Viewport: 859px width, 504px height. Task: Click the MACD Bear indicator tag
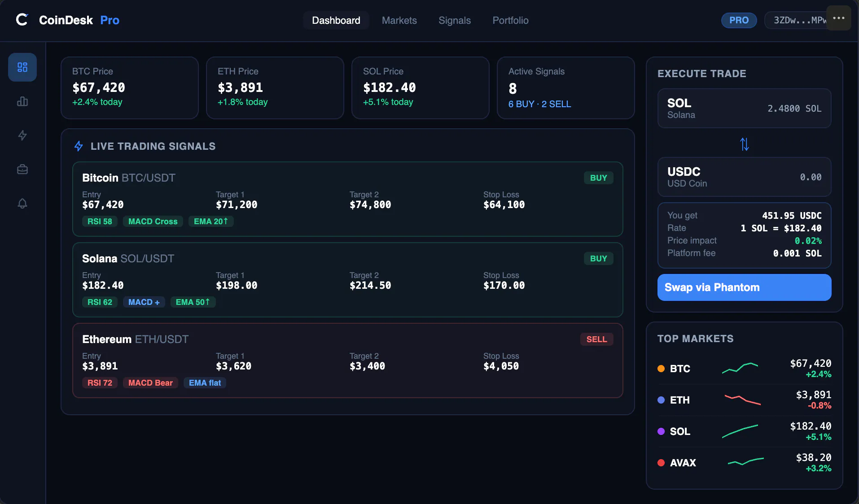(x=151, y=383)
